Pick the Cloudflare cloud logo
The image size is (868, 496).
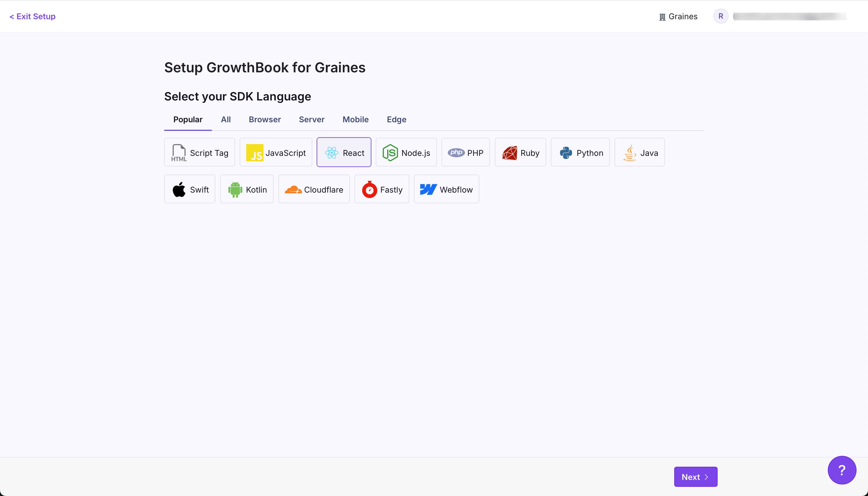coord(293,189)
